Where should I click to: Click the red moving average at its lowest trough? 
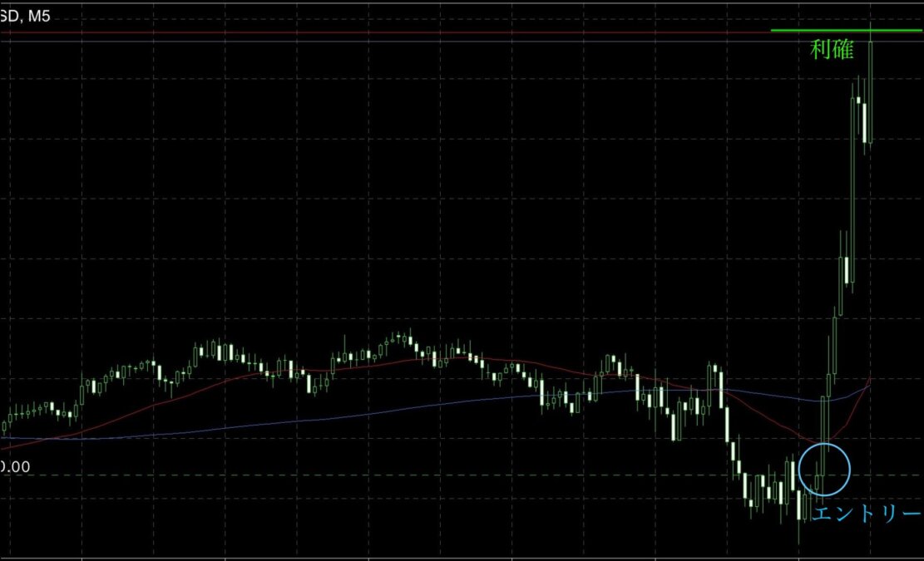click(819, 441)
